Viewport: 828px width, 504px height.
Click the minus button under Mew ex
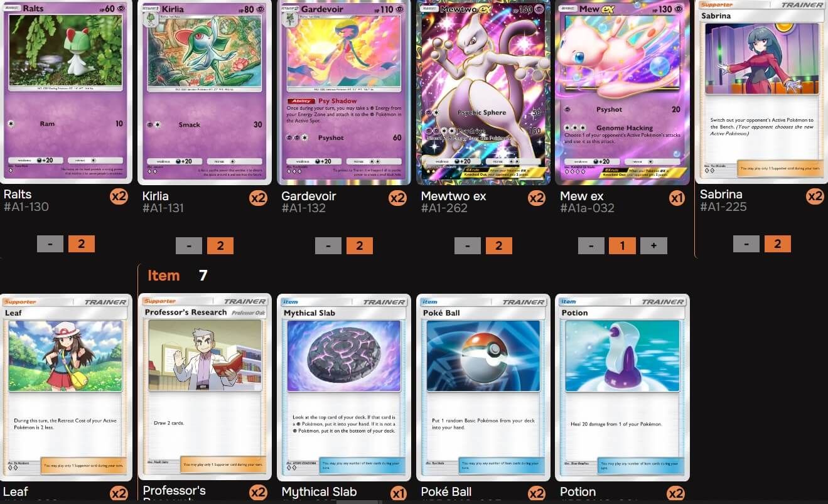pyautogui.click(x=591, y=245)
